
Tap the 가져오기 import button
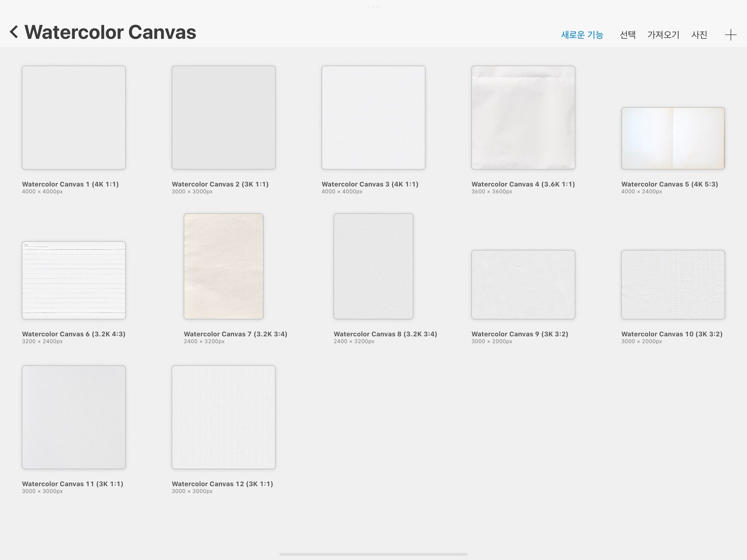pyautogui.click(x=663, y=35)
